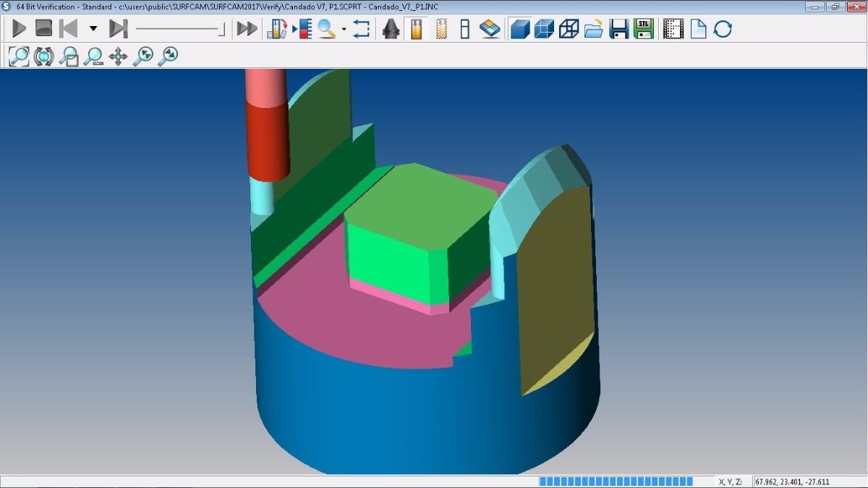Viewport: 868px width, 488px height.
Task: Activate the Pan view tool
Action: [119, 55]
